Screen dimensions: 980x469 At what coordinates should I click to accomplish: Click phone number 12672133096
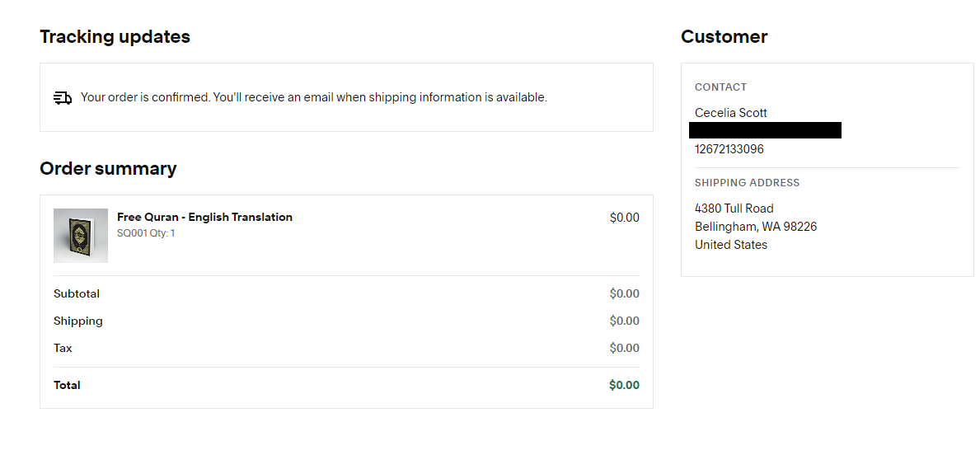pos(729,149)
